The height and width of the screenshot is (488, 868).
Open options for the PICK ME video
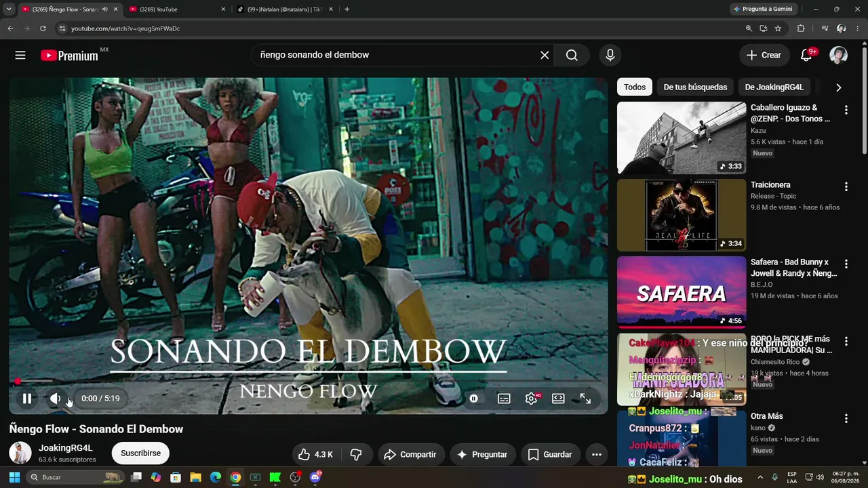pos(846,342)
